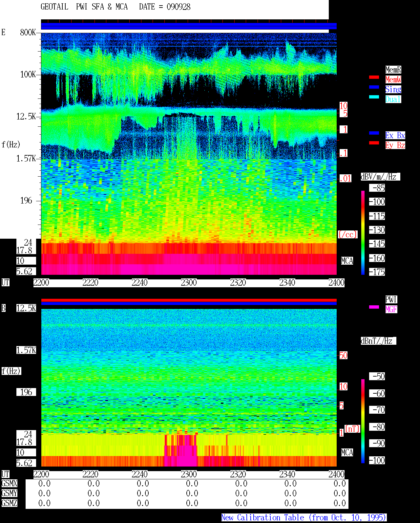Select the Ex Bx legend label
Viewport: 420px width, 523px height.
tap(395, 135)
